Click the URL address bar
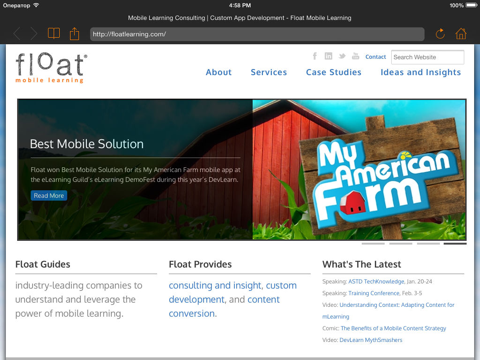Image resolution: width=480 pixels, height=360 pixels. (x=257, y=34)
